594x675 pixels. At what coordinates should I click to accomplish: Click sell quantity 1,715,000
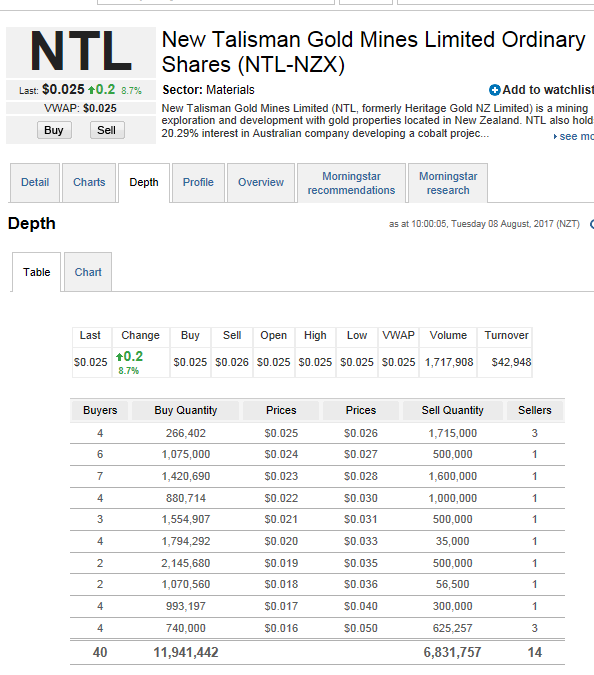[x=452, y=433]
